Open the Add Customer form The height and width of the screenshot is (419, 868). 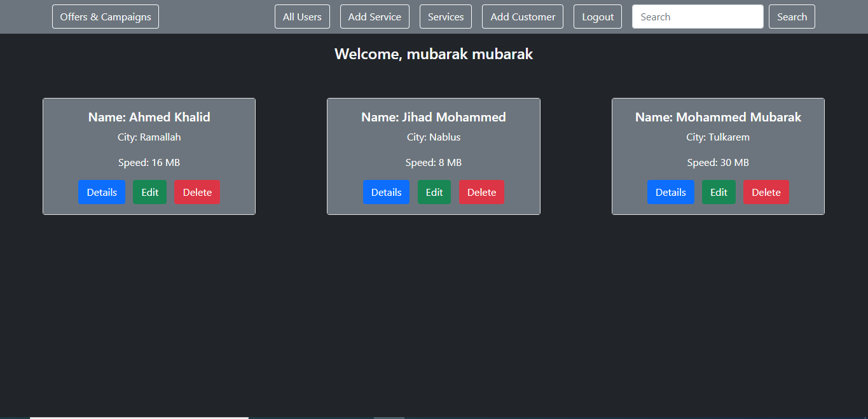pos(522,17)
